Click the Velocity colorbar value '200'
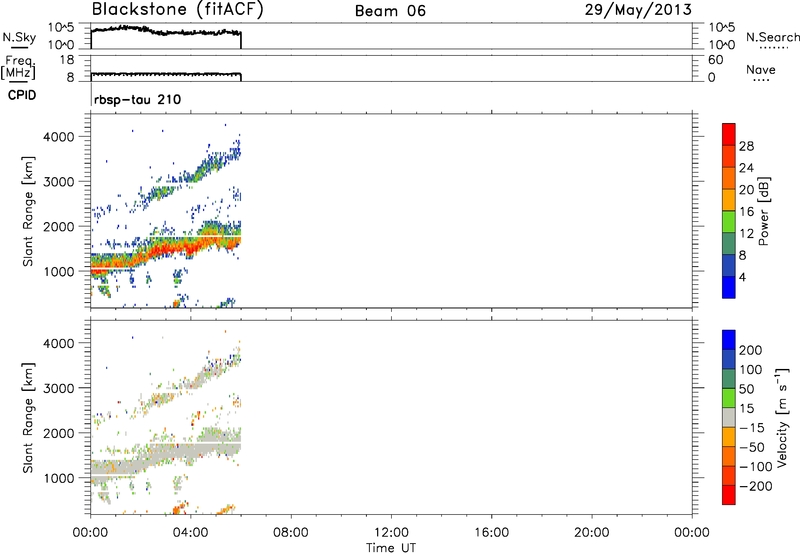The width and height of the screenshot is (800, 554). tap(751, 350)
